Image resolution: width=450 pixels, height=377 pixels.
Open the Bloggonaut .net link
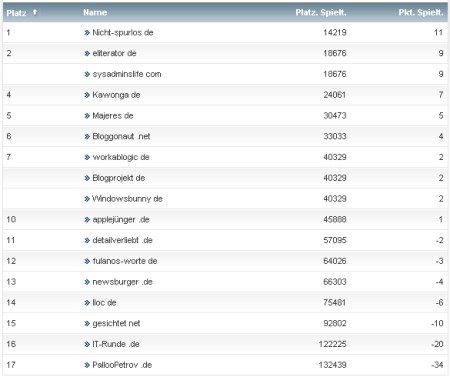click(x=121, y=136)
